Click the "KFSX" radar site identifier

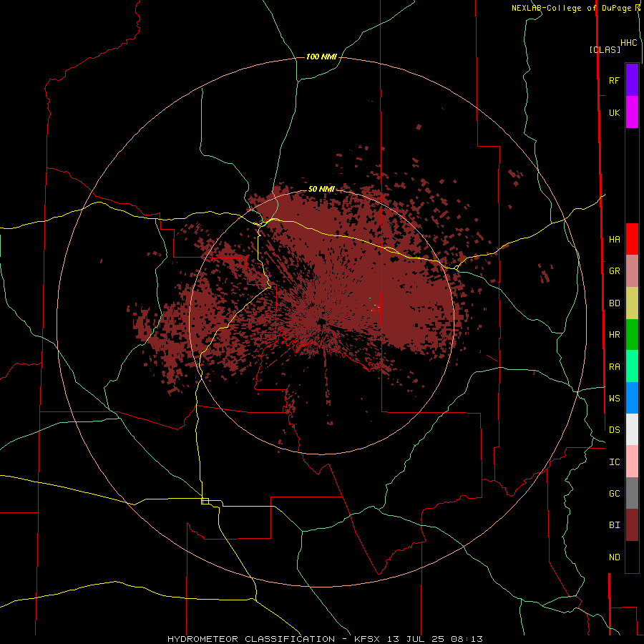coord(367,639)
